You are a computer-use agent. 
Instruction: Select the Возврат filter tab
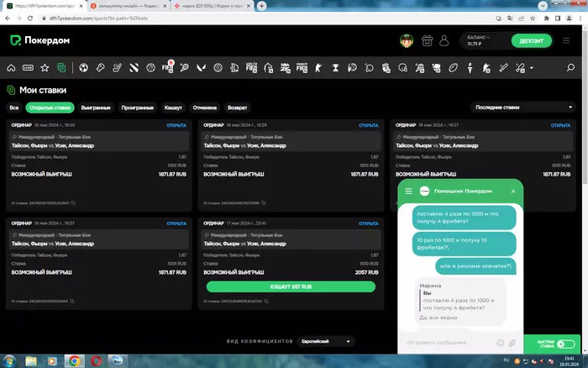(x=237, y=108)
